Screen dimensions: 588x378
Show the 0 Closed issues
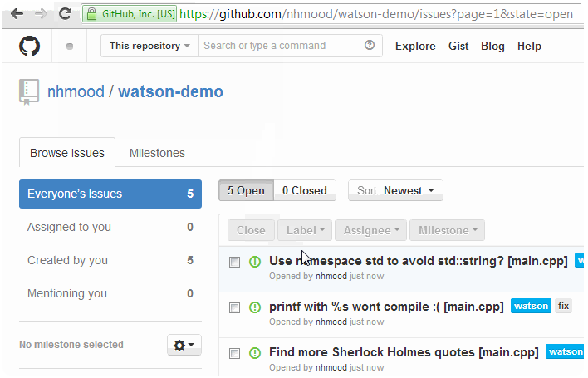pyautogui.click(x=305, y=191)
